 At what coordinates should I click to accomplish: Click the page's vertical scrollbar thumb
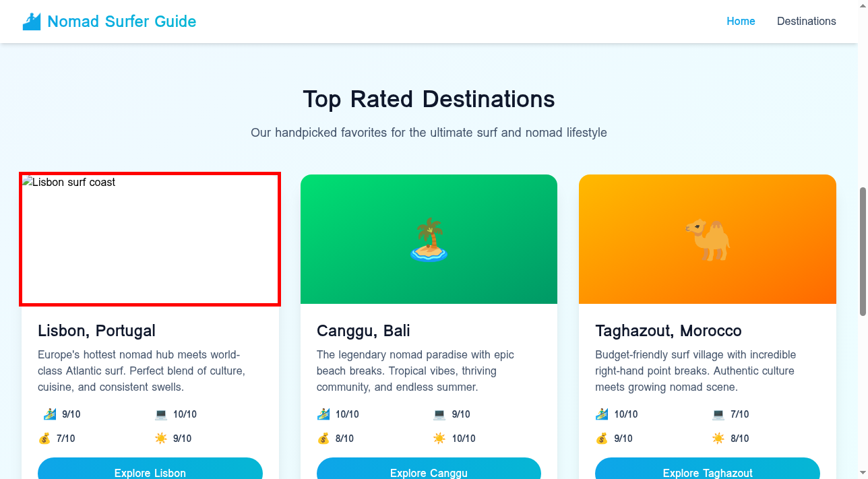click(863, 251)
